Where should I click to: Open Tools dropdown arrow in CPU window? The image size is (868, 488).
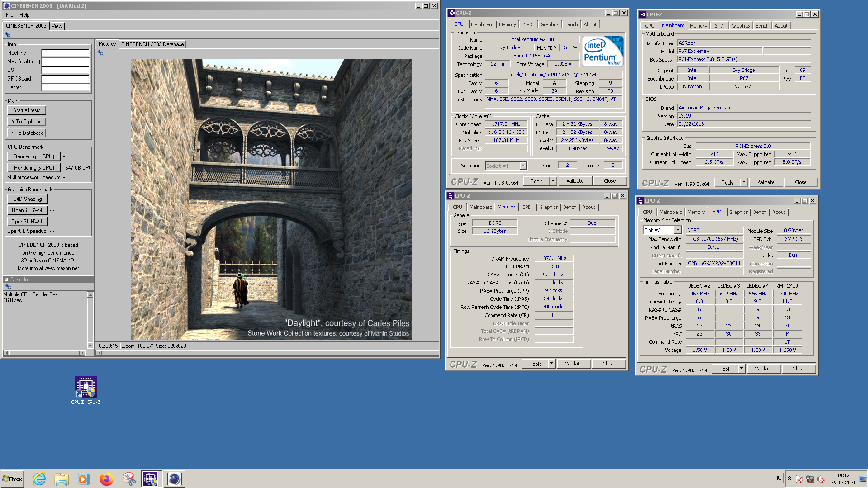click(553, 181)
